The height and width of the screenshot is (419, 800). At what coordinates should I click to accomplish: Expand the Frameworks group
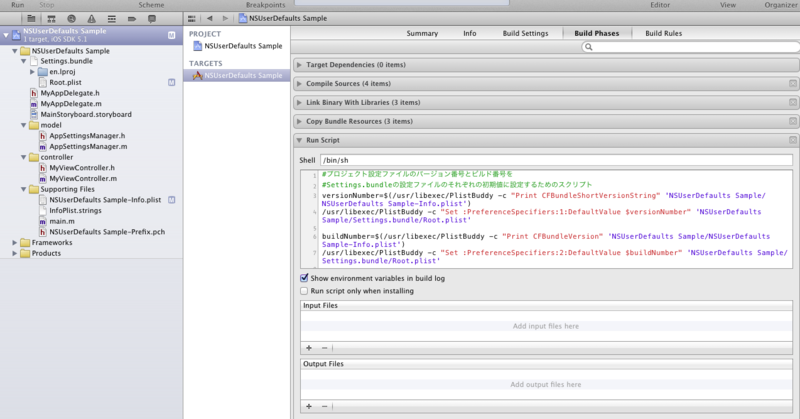coord(15,243)
